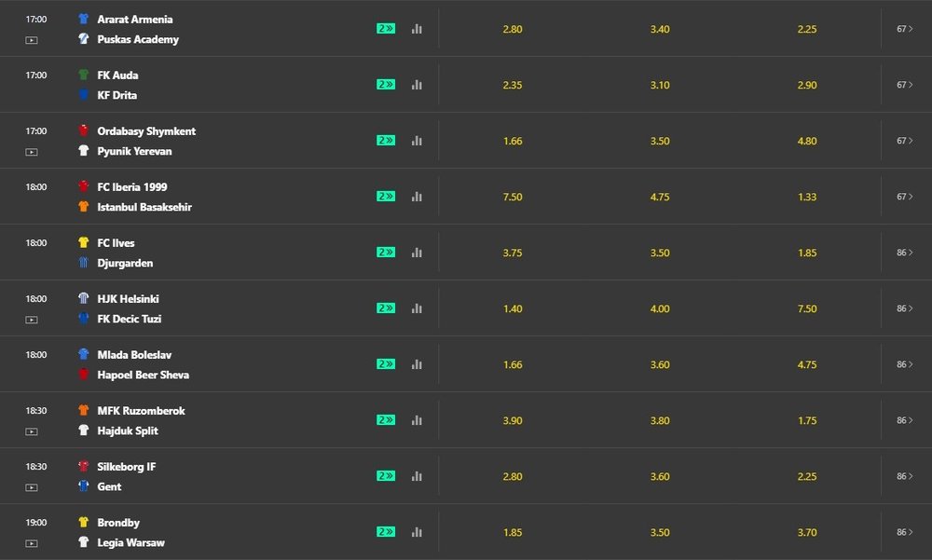Select away odds 1.75 for Hajduk Split
Screen dimensions: 932x560
(x=807, y=420)
